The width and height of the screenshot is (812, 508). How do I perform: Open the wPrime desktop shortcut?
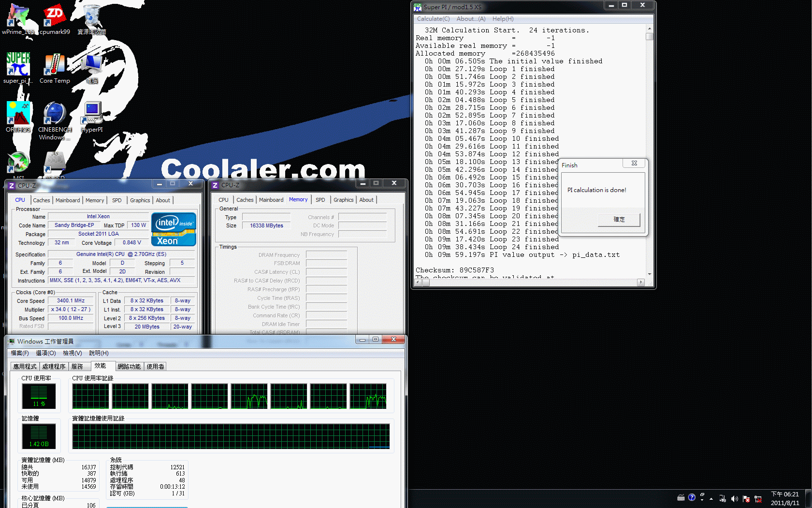[x=18, y=17]
